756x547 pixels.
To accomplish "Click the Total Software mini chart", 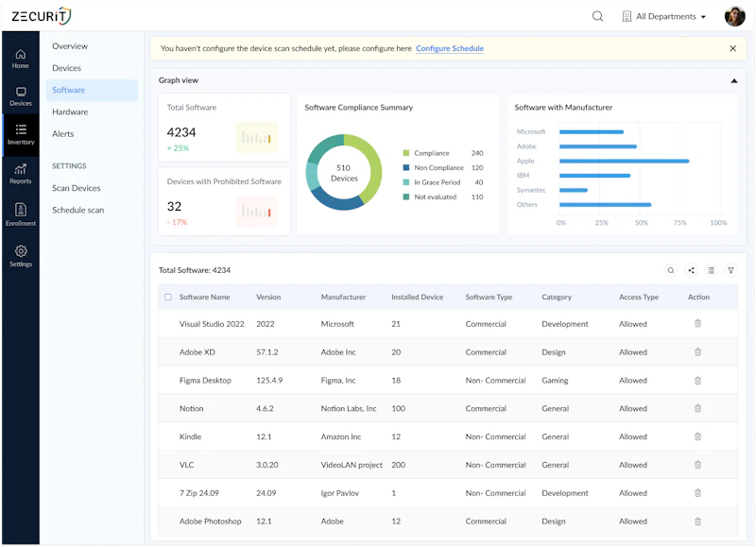I will 257,137.
